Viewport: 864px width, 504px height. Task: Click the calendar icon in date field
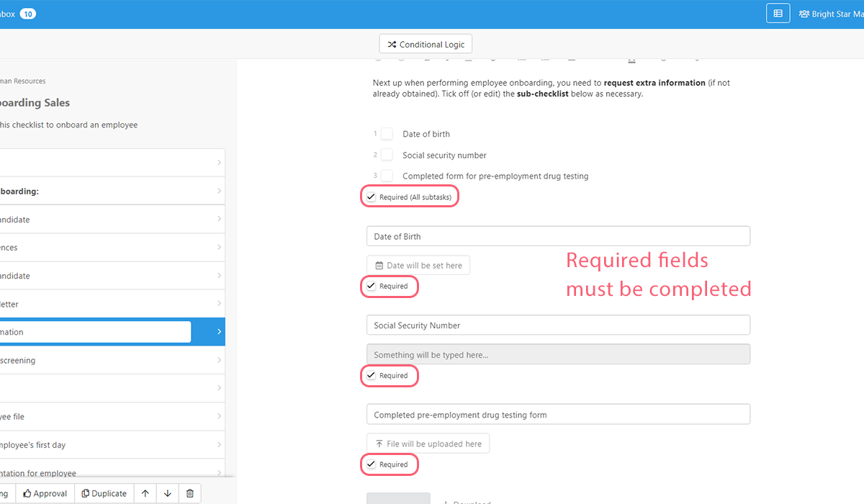coord(379,266)
